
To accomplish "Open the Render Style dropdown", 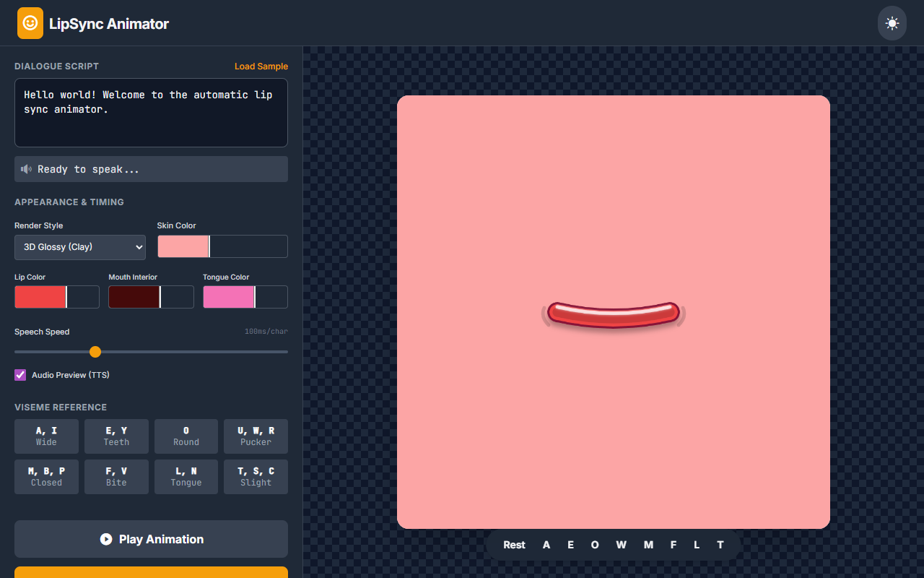I will coord(79,246).
